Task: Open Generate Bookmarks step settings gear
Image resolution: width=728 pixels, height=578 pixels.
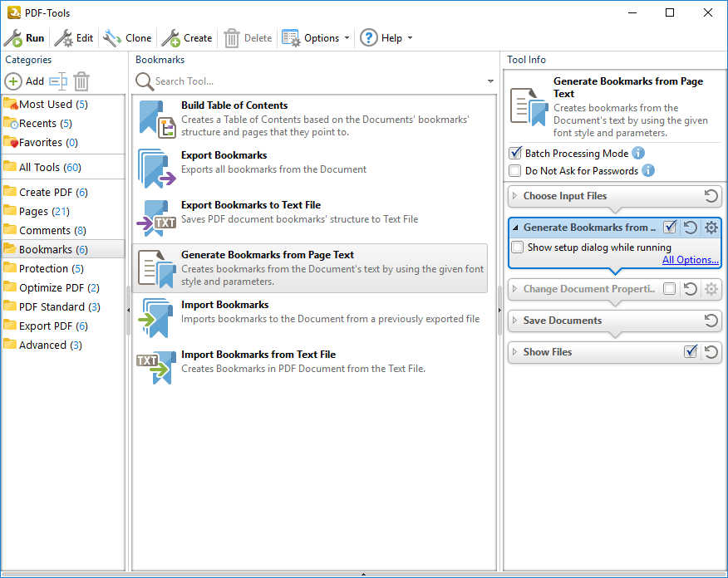Action: [x=711, y=228]
